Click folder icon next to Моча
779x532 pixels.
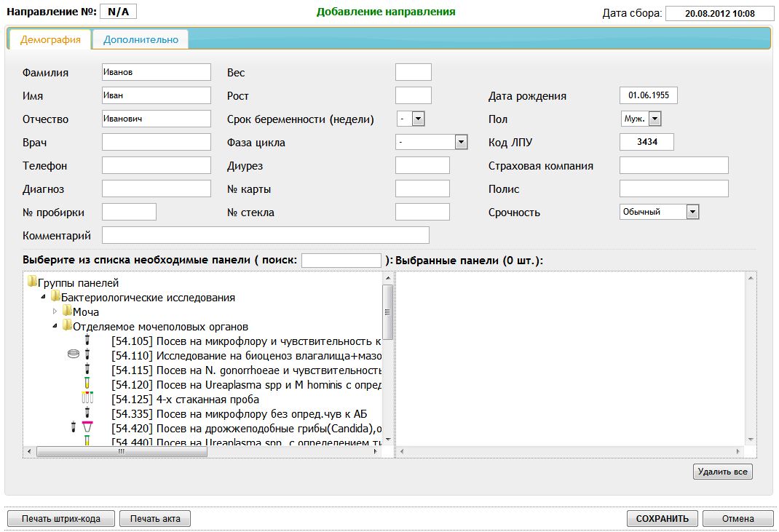[x=68, y=311]
